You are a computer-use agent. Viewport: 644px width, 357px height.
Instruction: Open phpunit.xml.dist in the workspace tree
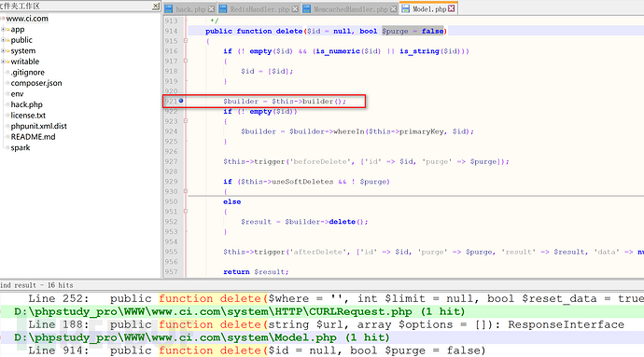(x=38, y=126)
